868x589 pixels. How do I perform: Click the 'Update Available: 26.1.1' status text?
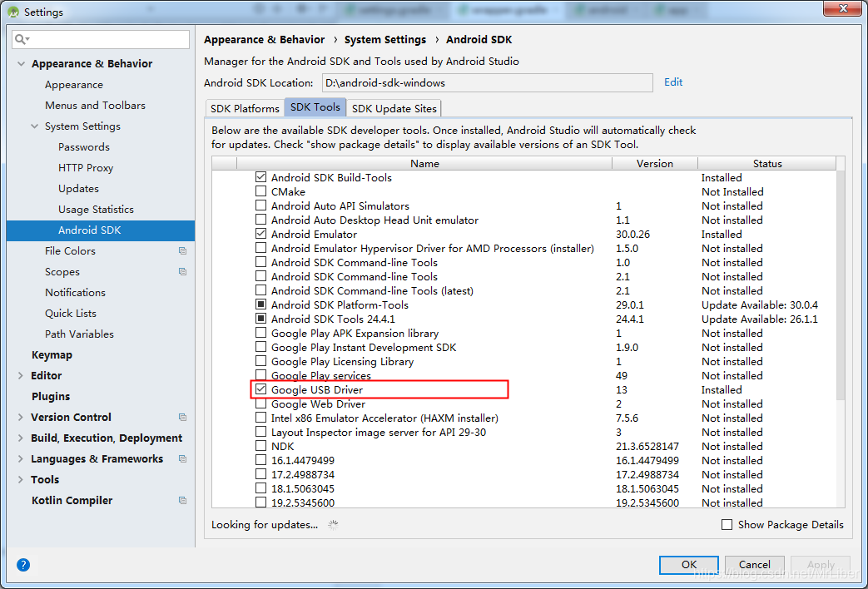pyautogui.click(x=760, y=319)
